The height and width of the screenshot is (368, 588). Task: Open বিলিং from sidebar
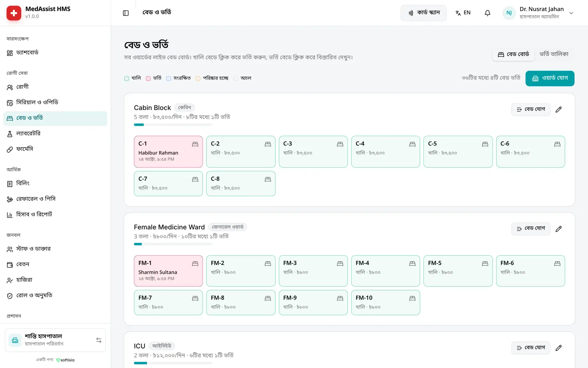tap(55, 183)
